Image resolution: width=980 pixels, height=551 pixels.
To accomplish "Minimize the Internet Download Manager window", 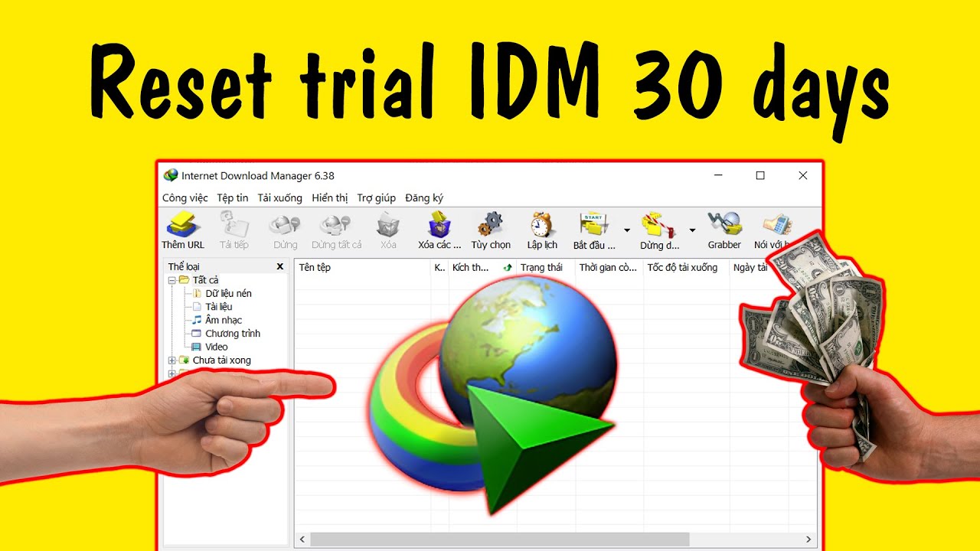I will [x=717, y=175].
